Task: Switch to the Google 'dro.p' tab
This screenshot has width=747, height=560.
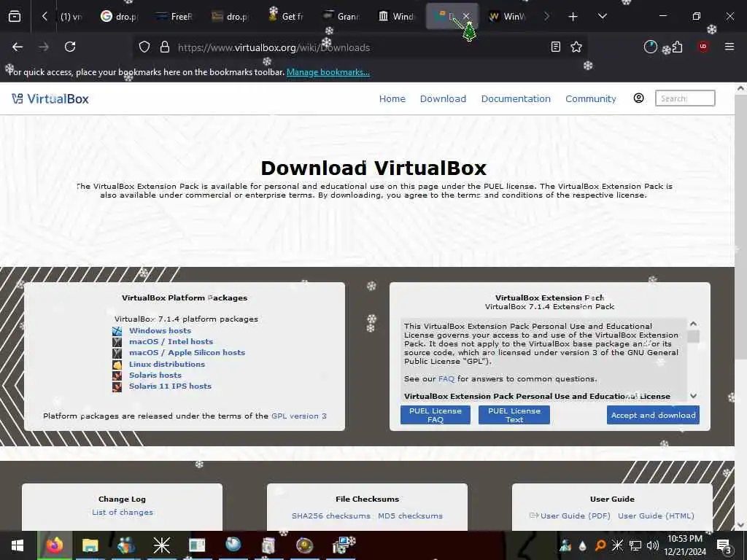Action: tap(119, 17)
